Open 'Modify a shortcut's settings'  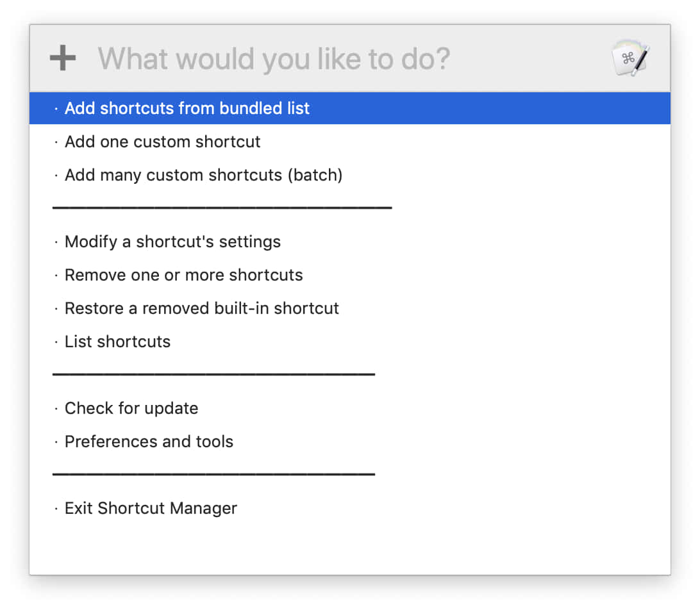click(x=349, y=242)
